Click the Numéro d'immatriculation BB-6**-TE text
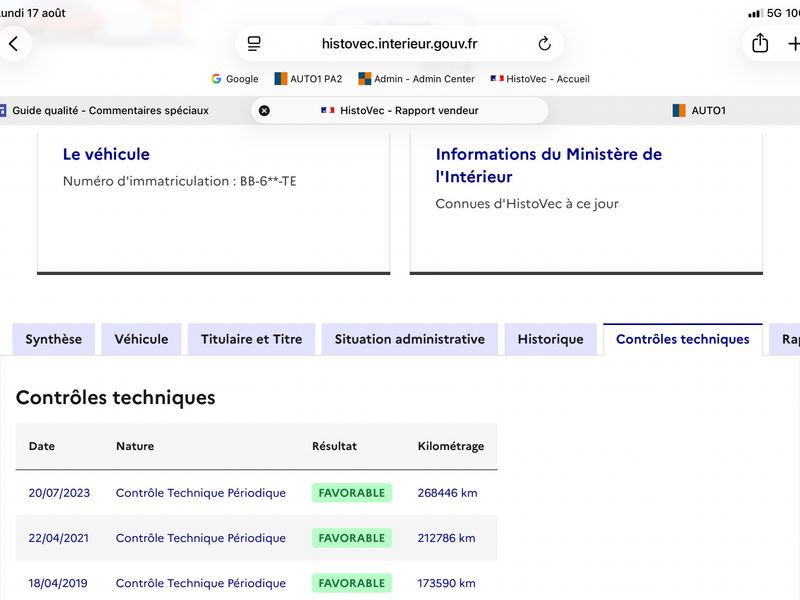The height and width of the screenshot is (600, 800). coord(180,181)
